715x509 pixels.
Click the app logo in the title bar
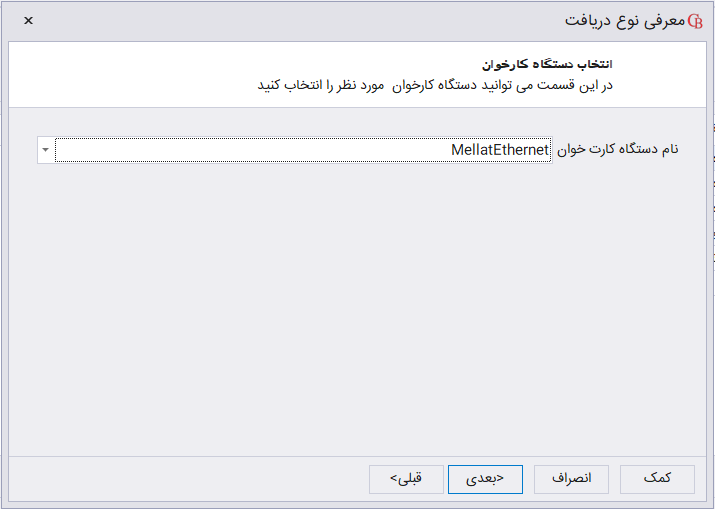(696, 21)
